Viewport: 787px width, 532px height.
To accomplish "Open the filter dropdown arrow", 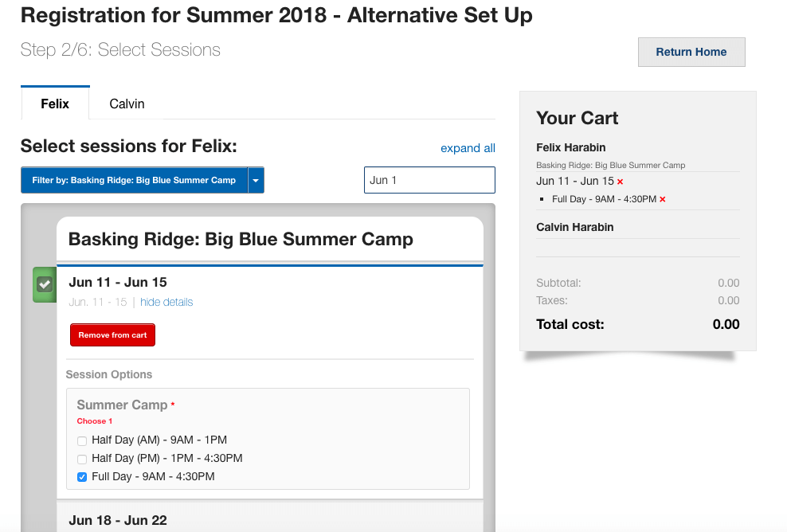I will (x=256, y=181).
